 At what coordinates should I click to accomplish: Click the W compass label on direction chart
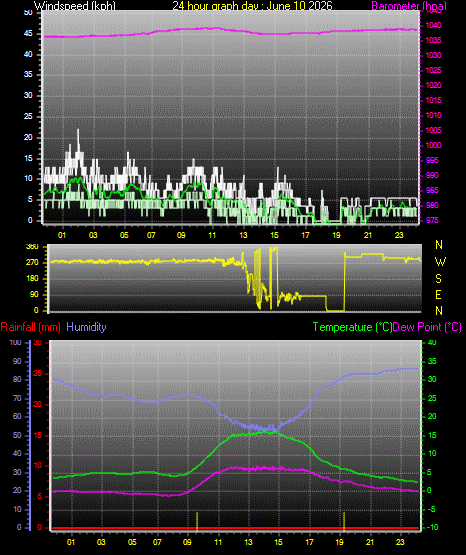[440, 262]
